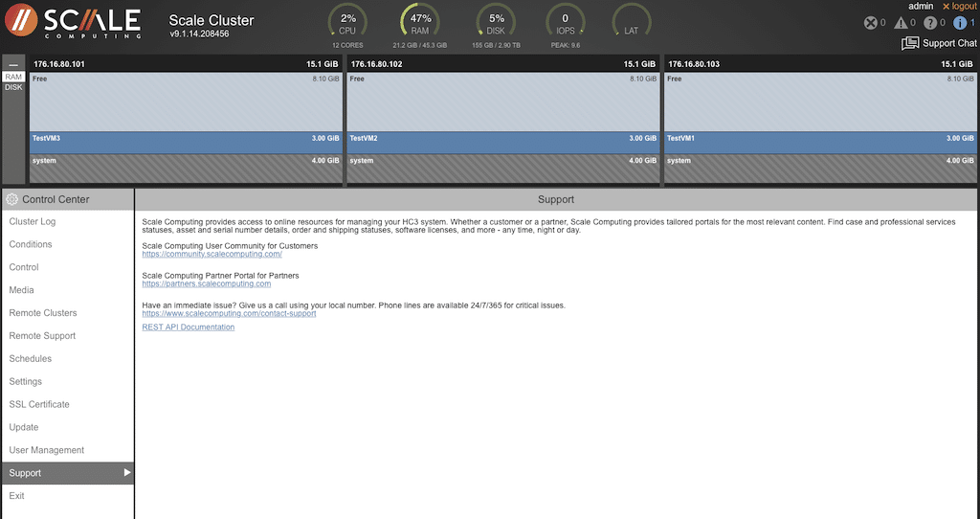Open Settings in sidebar
This screenshot has width=980, height=519.
tap(68, 381)
